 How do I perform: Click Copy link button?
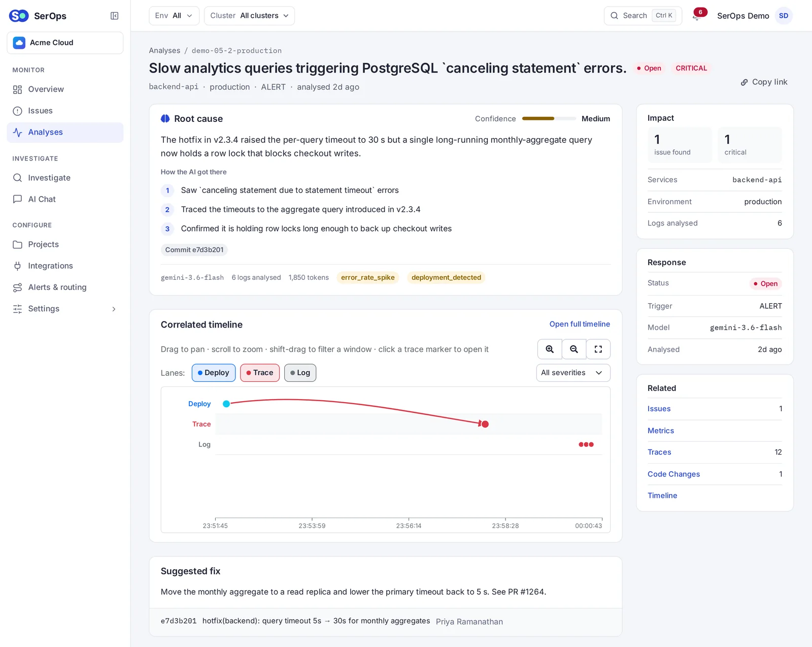(x=764, y=82)
